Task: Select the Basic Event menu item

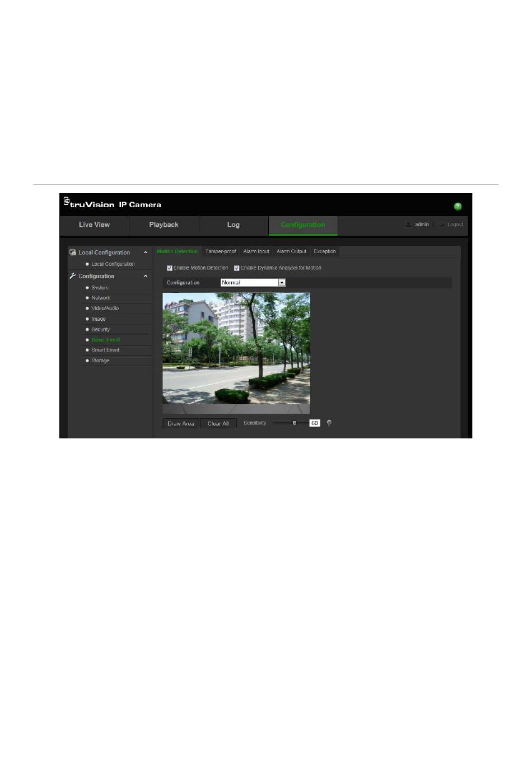Action: [106, 340]
